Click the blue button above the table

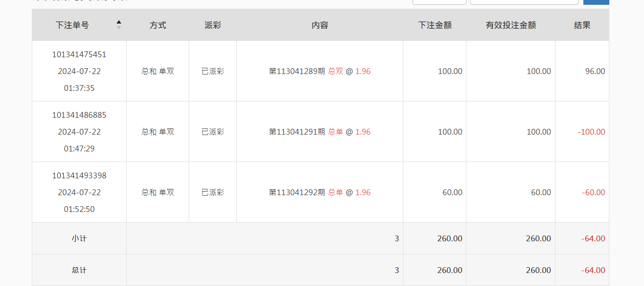pyautogui.click(x=596, y=2)
